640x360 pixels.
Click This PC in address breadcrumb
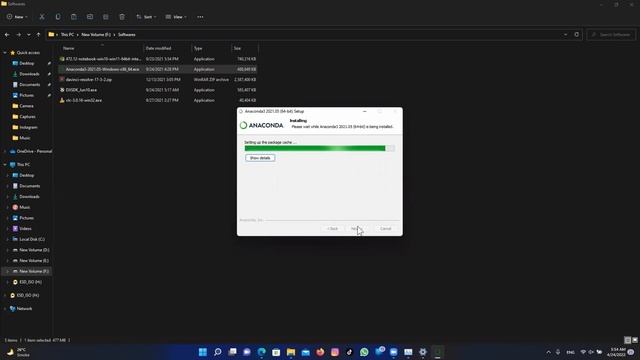(67, 35)
